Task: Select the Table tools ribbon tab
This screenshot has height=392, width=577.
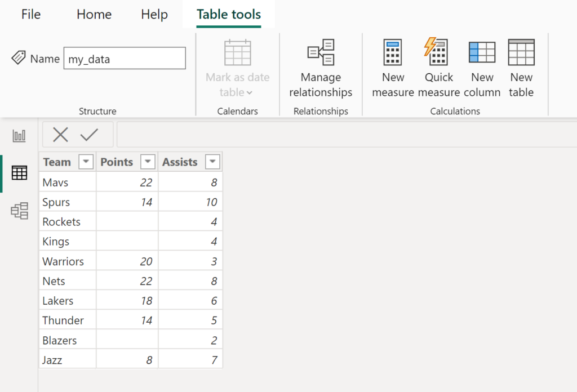Action: (x=228, y=15)
